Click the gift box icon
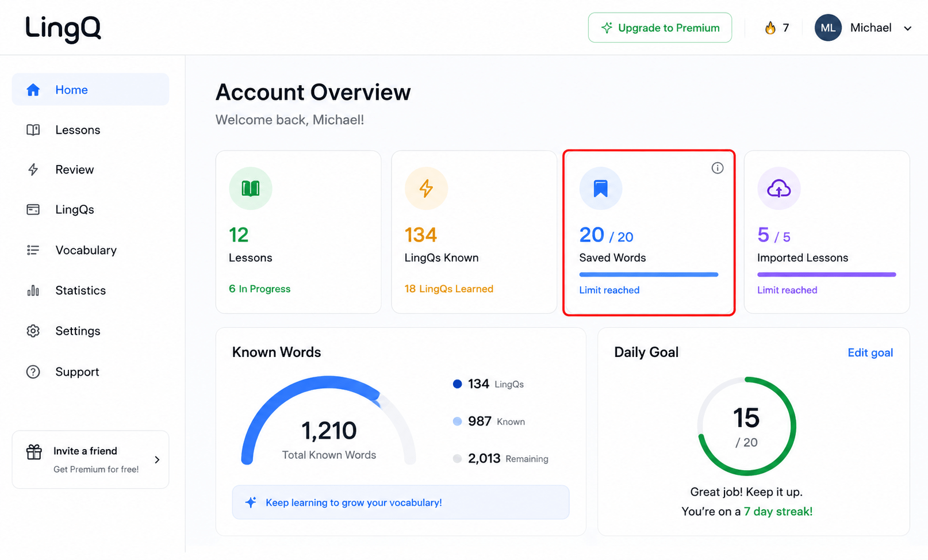The width and height of the screenshot is (928, 560). point(34,452)
